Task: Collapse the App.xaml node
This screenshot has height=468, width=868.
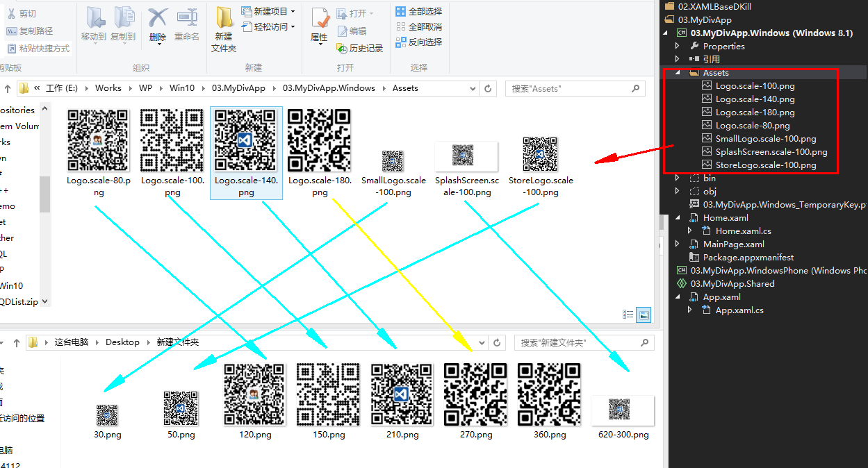Action: 678,297
